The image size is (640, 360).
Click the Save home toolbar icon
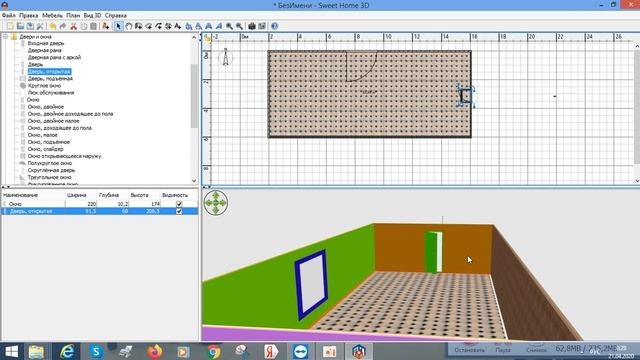pos(30,26)
